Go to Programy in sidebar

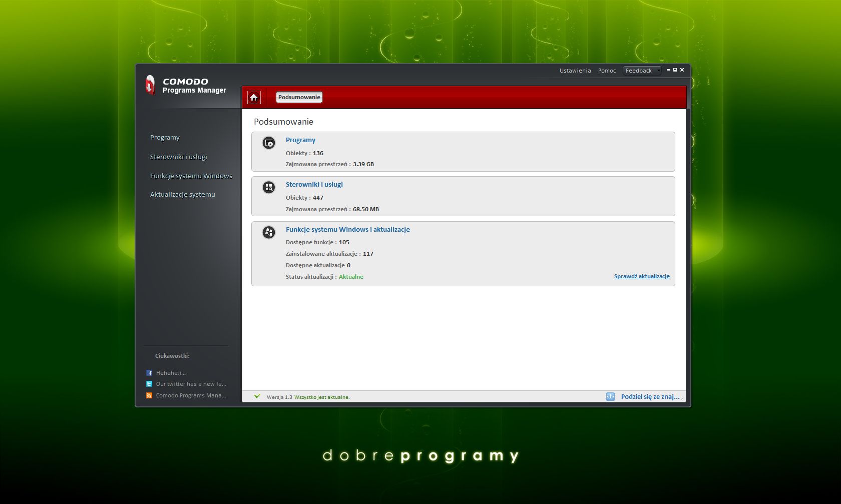point(165,137)
